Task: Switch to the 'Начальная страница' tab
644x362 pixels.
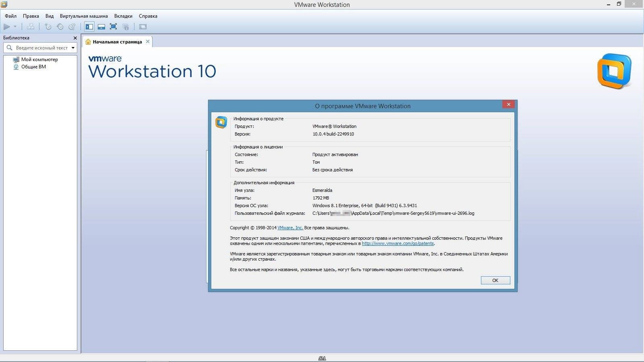Action: [x=117, y=41]
